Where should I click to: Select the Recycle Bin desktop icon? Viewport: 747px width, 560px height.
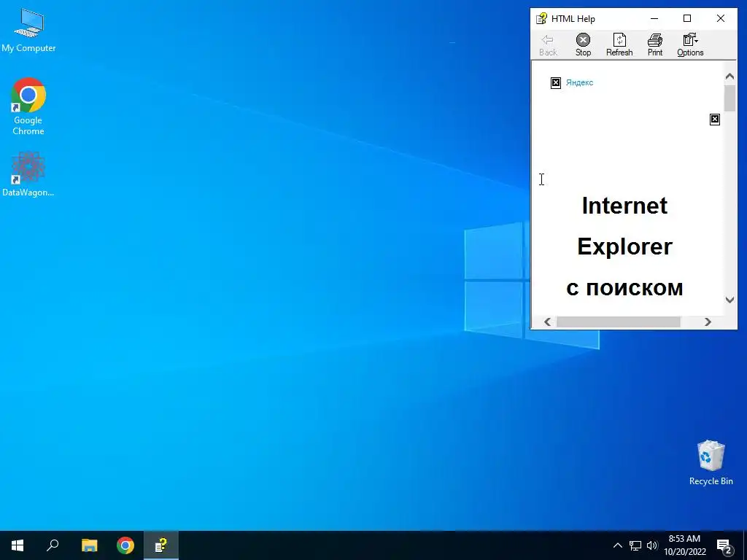pyautogui.click(x=711, y=463)
